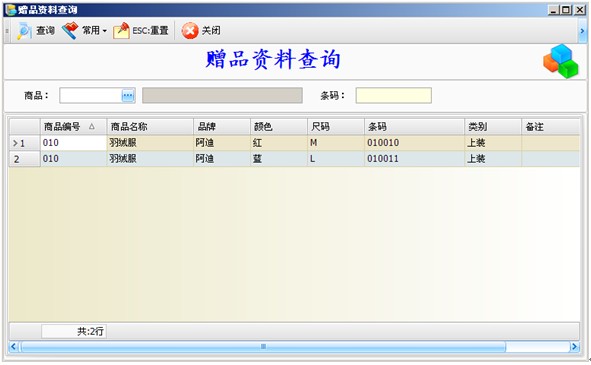Click 羽绒服 cell in row 2
This screenshot has height=365, width=591.
[x=150, y=159]
